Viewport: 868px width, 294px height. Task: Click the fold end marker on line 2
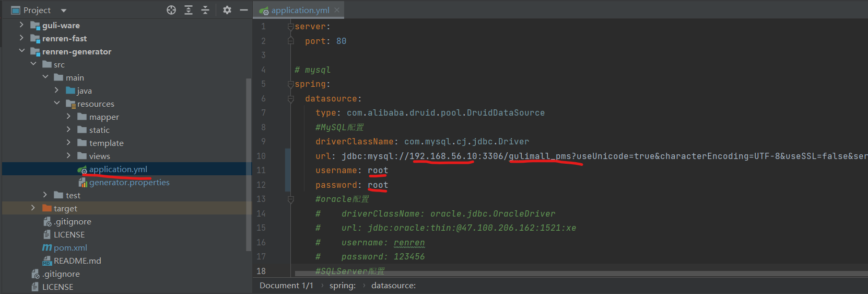coord(290,41)
